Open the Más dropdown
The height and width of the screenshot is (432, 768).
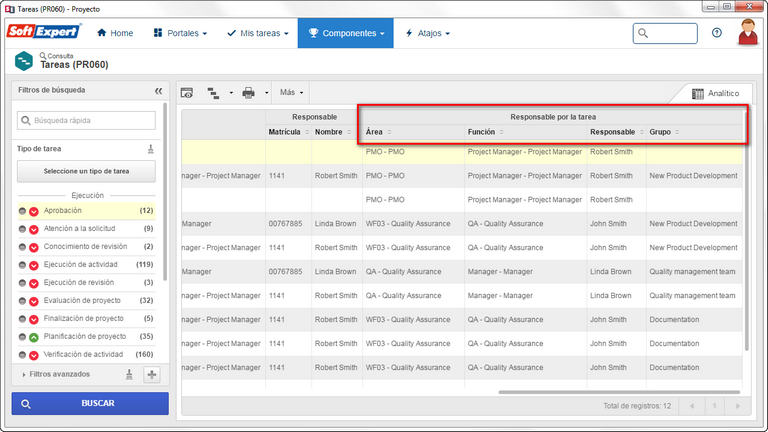tap(291, 92)
